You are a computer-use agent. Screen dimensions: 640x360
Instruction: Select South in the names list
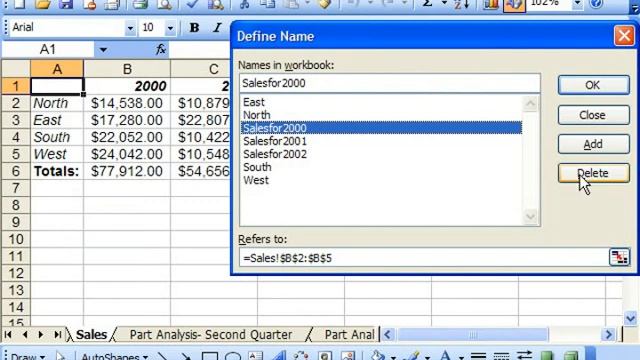(257, 167)
